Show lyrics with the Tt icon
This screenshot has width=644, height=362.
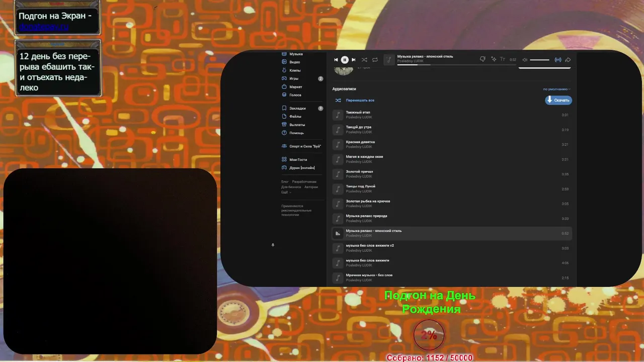point(502,59)
